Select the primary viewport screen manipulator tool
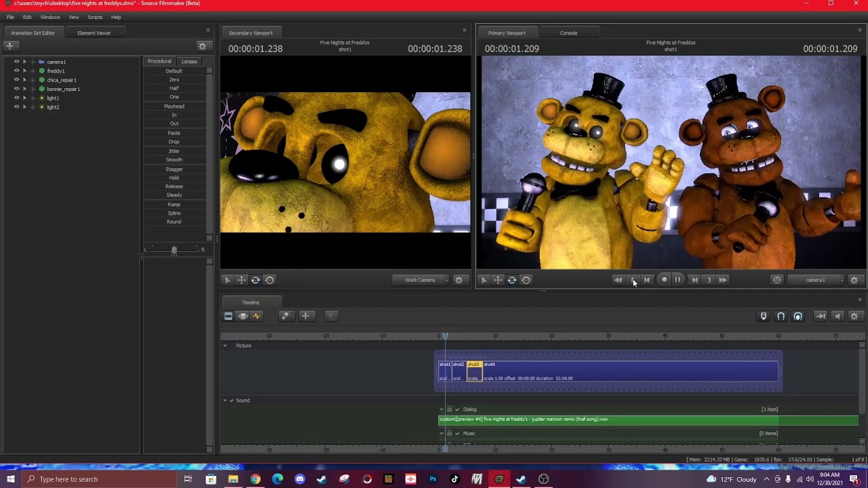Screen dimensions: 868x488 pos(526,280)
